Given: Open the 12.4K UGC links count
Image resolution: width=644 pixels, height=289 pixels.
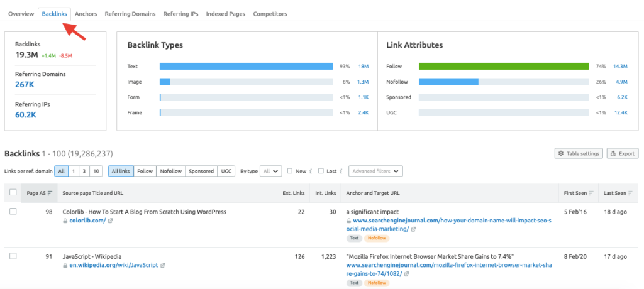Looking at the screenshot, I should [x=621, y=112].
